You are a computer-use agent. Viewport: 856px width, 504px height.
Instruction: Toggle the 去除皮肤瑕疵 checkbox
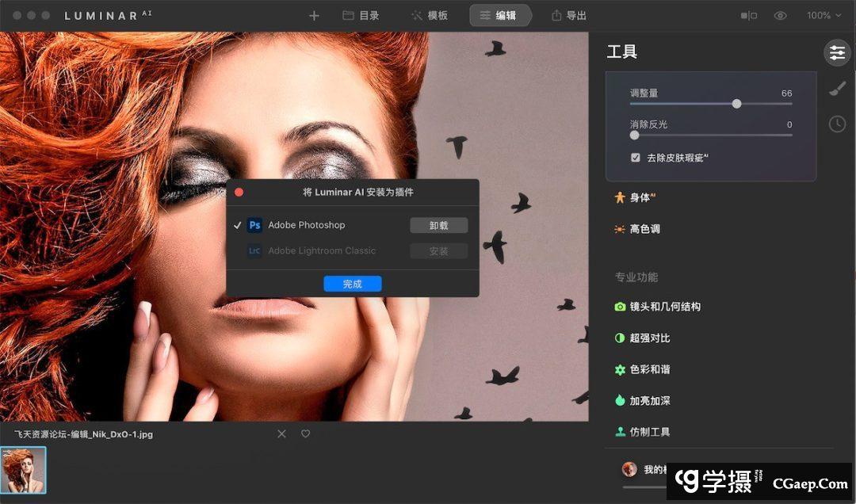pos(636,158)
